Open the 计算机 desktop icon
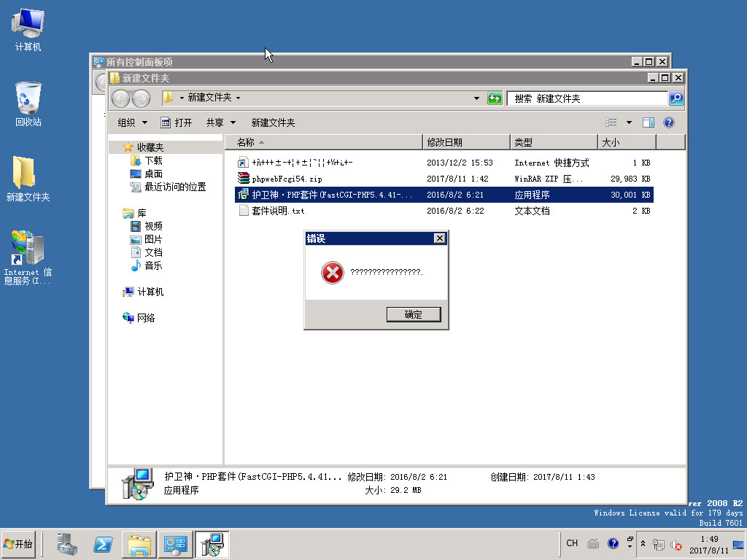This screenshot has height=560, width=747. pyautogui.click(x=28, y=28)
